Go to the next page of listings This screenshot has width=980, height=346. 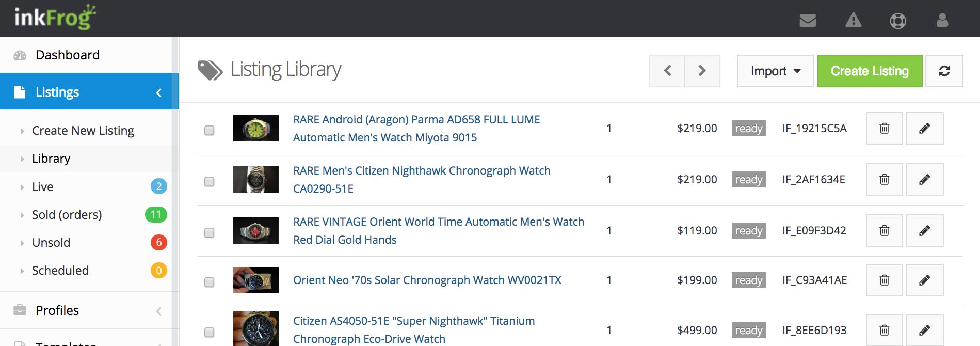(x=702, y=71)
